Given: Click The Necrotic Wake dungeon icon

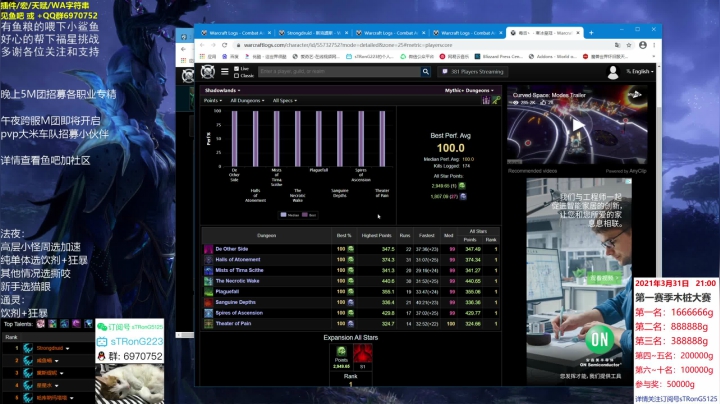Looking at the screenshot, I should [x=208, y=281].
